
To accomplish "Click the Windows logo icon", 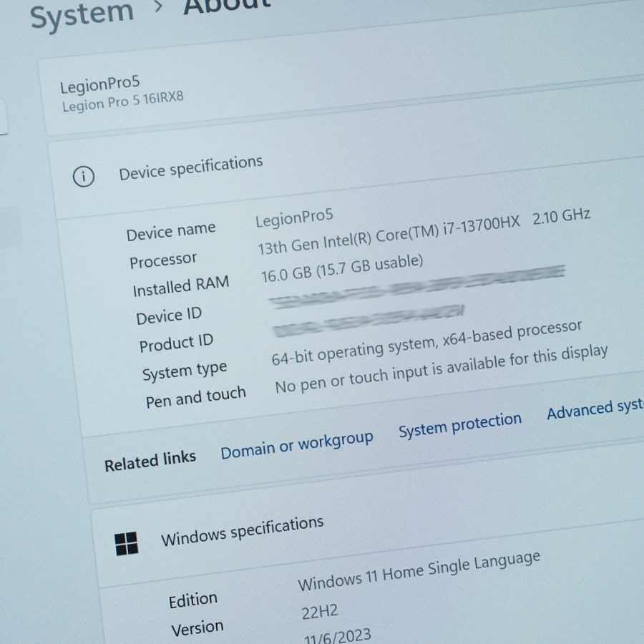I will pos(127,543).
